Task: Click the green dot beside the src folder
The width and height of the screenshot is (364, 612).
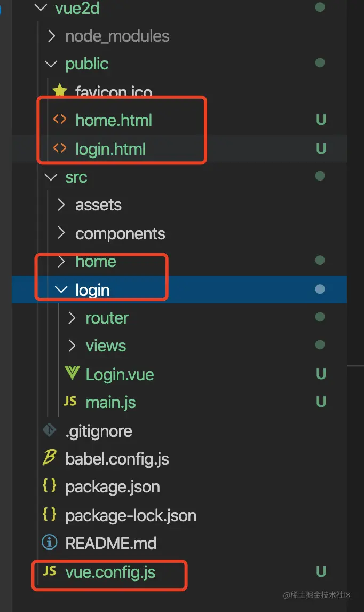Action: tap(319, 177)
